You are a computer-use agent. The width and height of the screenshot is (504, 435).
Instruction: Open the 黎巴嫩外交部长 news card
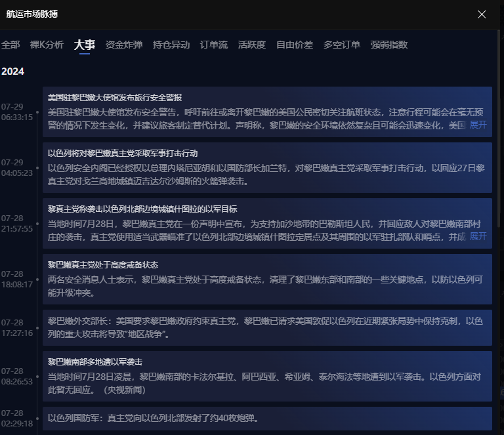(x=267, y=327)
